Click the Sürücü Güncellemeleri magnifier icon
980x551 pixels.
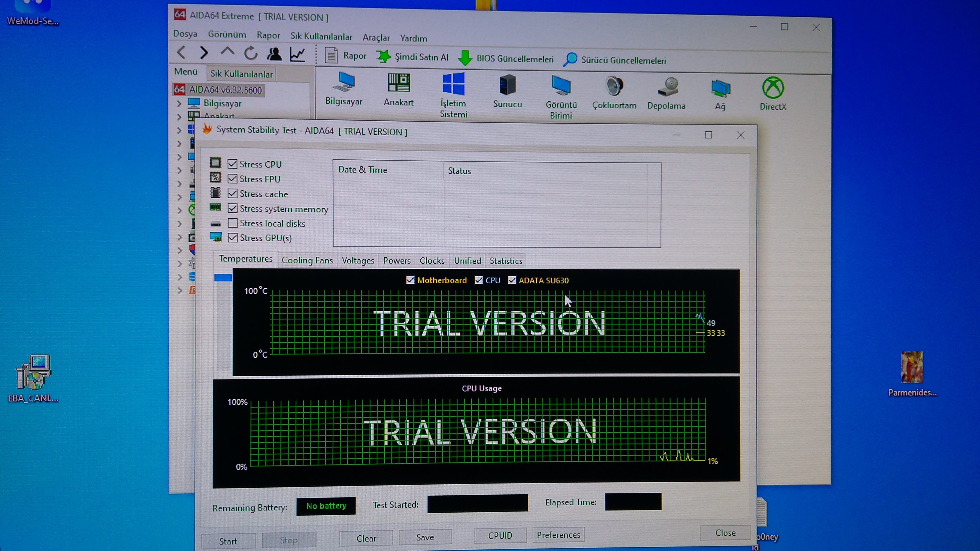click(x=570, y=60)
